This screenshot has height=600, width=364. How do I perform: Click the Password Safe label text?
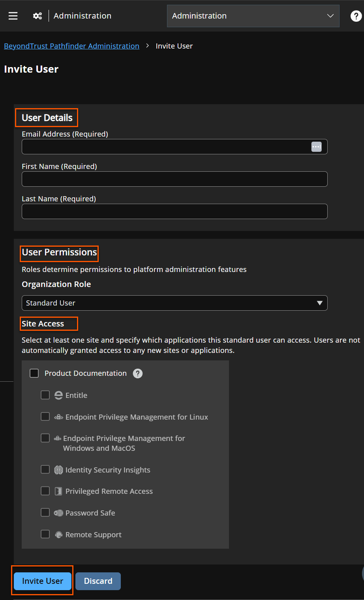point(90,513)
